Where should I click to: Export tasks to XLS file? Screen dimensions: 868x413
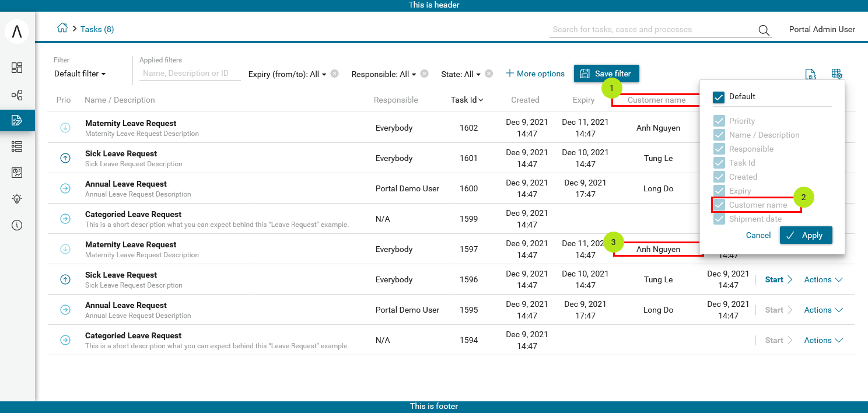[x=811, y=74]
